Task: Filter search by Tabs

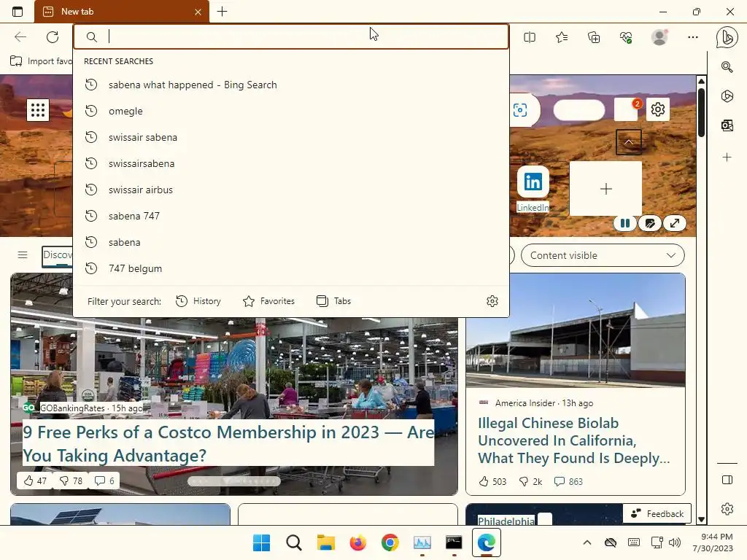Action: (334, 301)
